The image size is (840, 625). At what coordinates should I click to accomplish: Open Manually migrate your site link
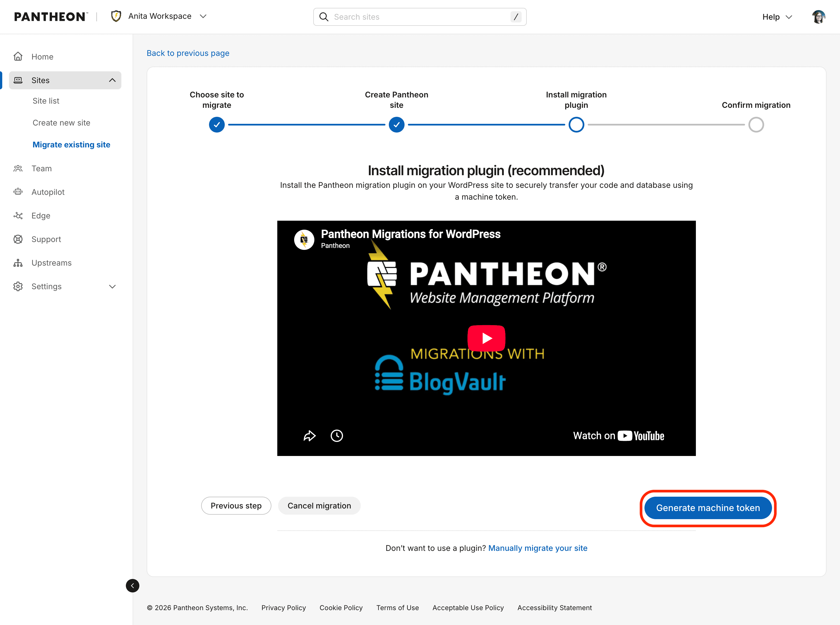point(537,548)
